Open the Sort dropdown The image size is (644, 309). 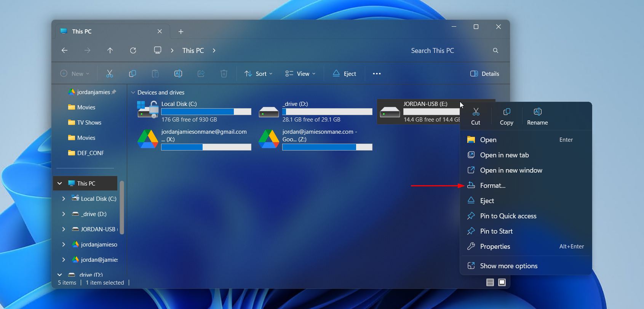[x=259, y=74]
